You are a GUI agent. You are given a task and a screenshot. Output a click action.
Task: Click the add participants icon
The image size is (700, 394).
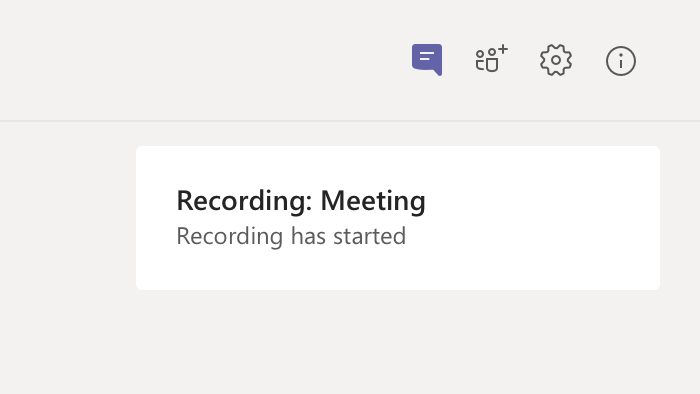tap(491, 58)
